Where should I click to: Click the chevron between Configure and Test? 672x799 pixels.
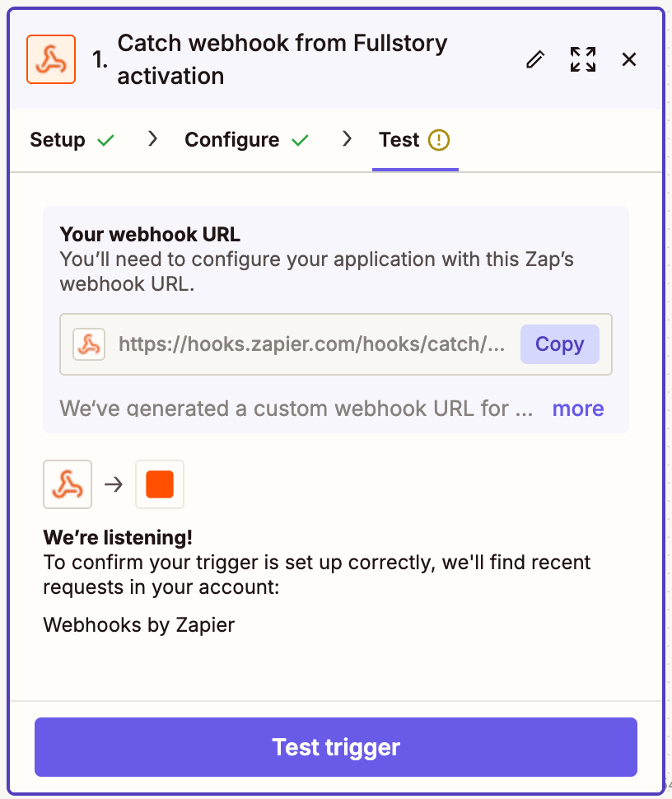(347, 140)
